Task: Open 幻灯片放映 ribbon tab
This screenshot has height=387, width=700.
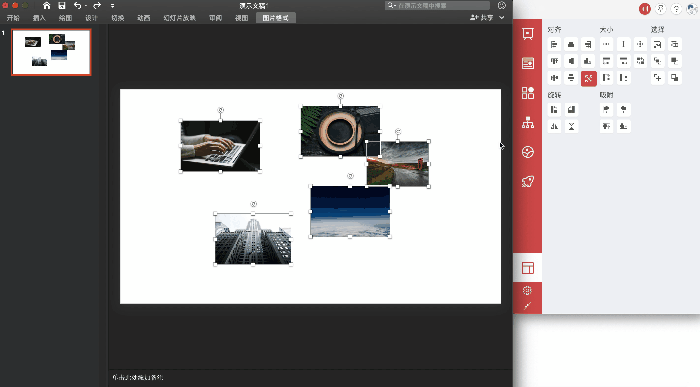Action: 179,18
